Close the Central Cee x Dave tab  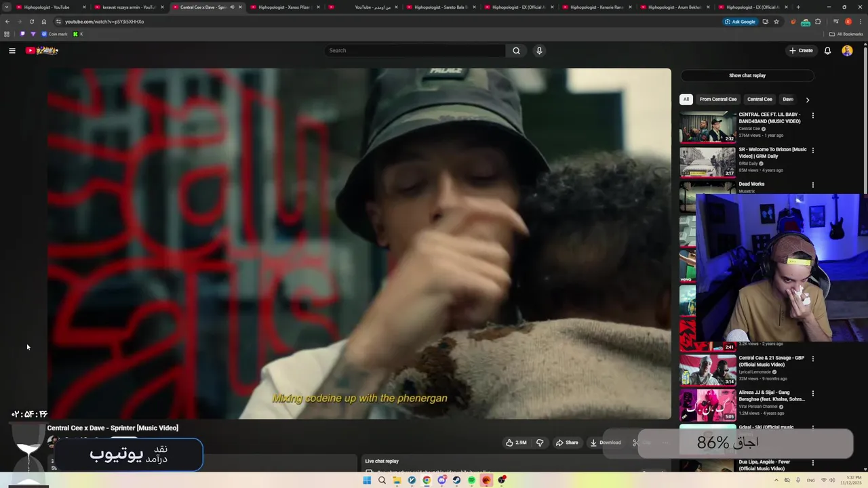[x=240, y=7]
